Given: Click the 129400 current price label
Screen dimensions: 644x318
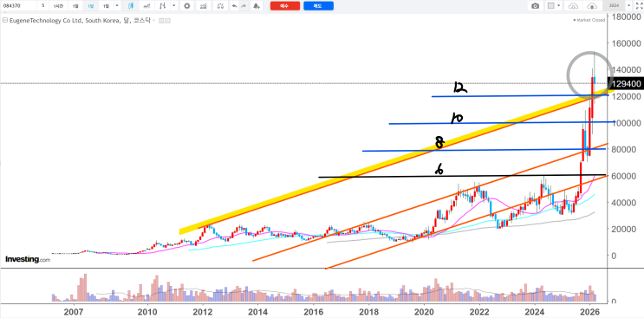Looking at the screenshot, I should click(626, 84).
